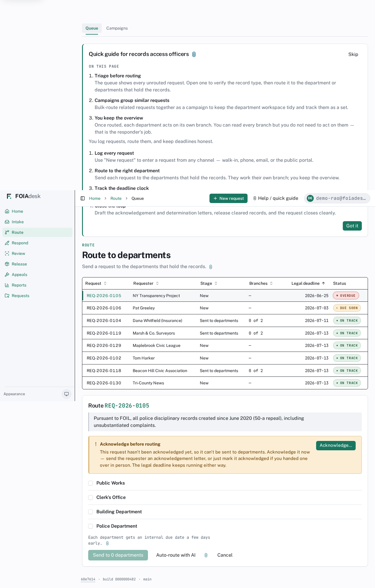This screenshot has width=375, height=588.
Task: Open the Reports section
Action: point(37,285)
